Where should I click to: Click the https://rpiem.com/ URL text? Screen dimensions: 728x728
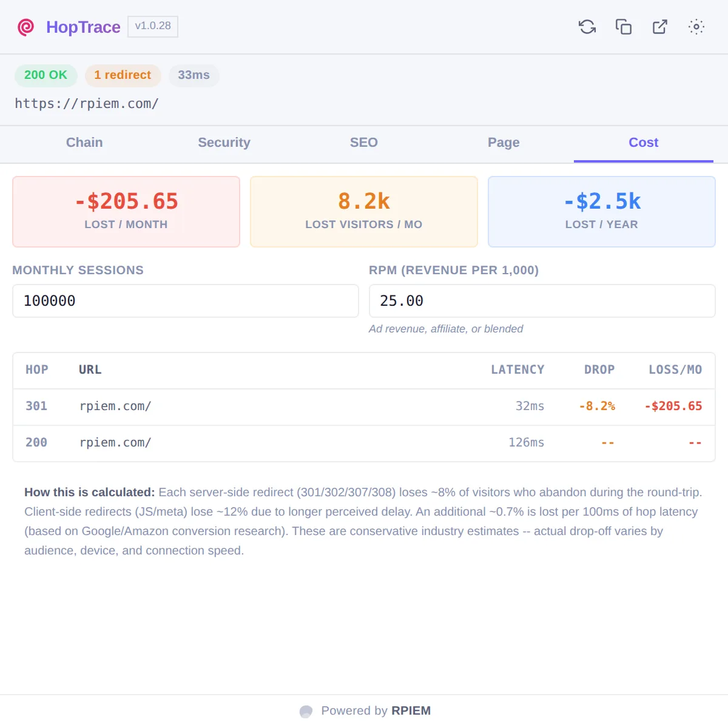click(87, 104)
